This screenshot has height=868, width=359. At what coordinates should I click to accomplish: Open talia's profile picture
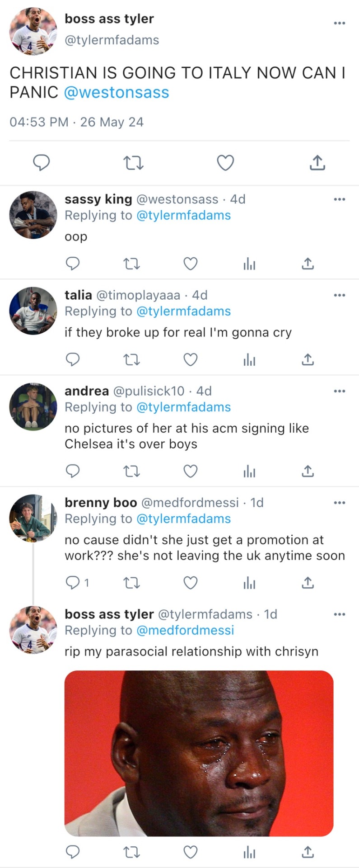point(33,311)
